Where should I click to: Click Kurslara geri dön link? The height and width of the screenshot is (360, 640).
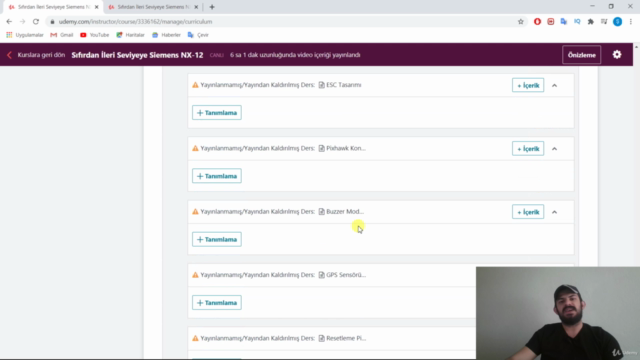(x=41, y=55)
